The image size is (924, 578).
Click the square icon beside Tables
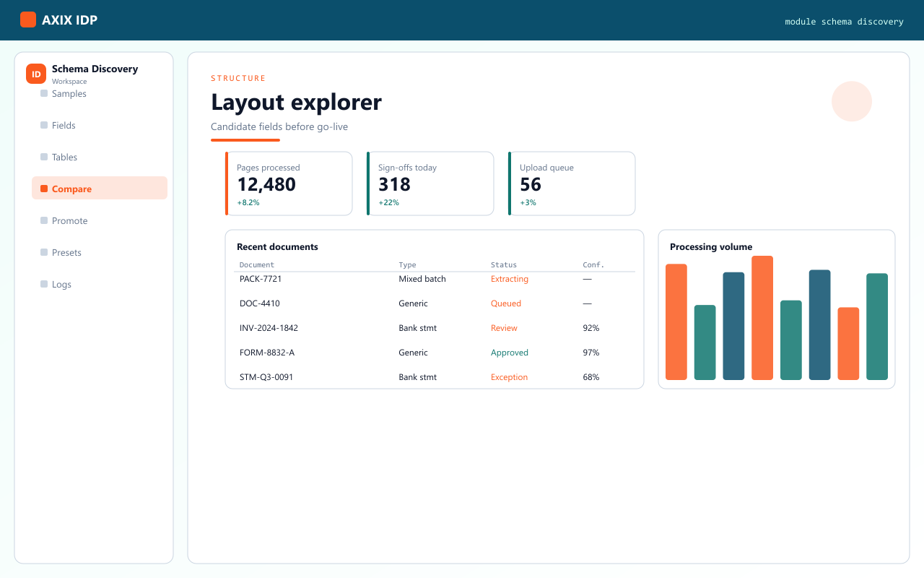(x=44, y=158)
